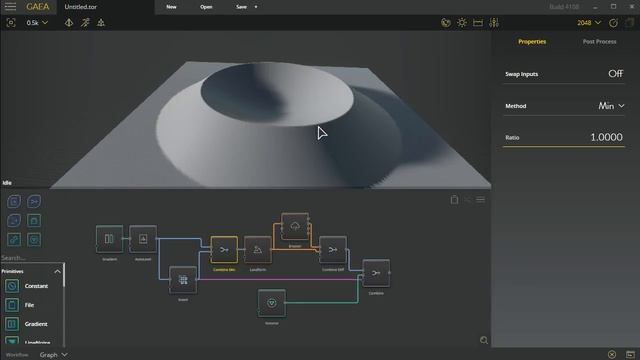640x360 pixels.
Task: Open the Graph workflow dropdown
Action: (x=53, y=355)
